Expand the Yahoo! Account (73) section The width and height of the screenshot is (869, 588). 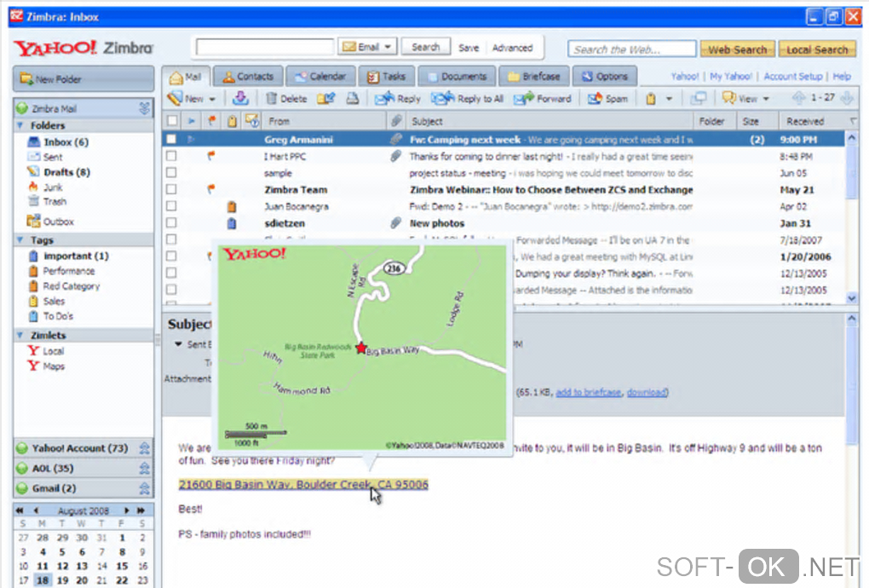[x=144, y=447]
